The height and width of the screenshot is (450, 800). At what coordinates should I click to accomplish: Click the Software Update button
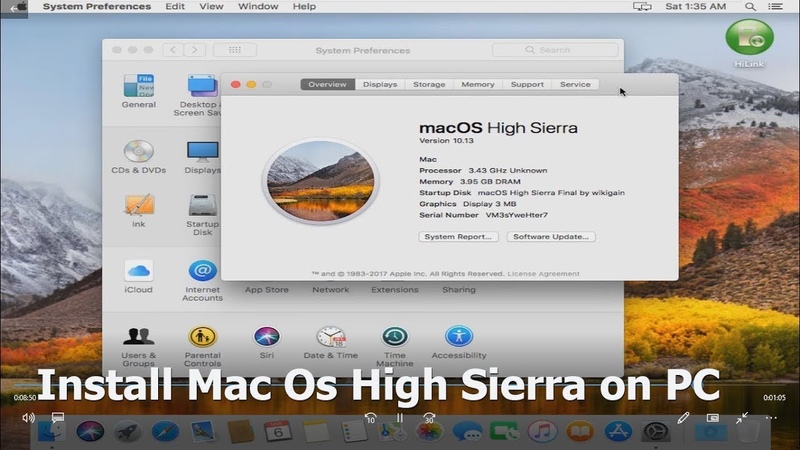click(x=551, y=237)
